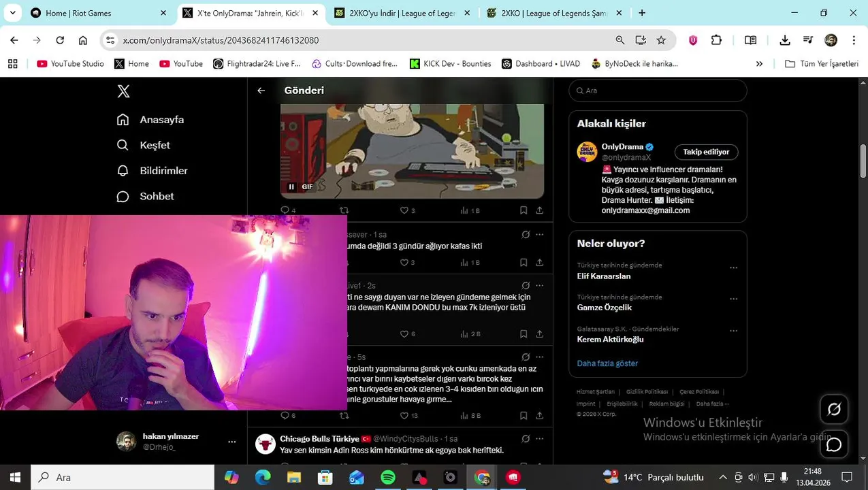Click the X logo in sidebar

coord(123,91)
